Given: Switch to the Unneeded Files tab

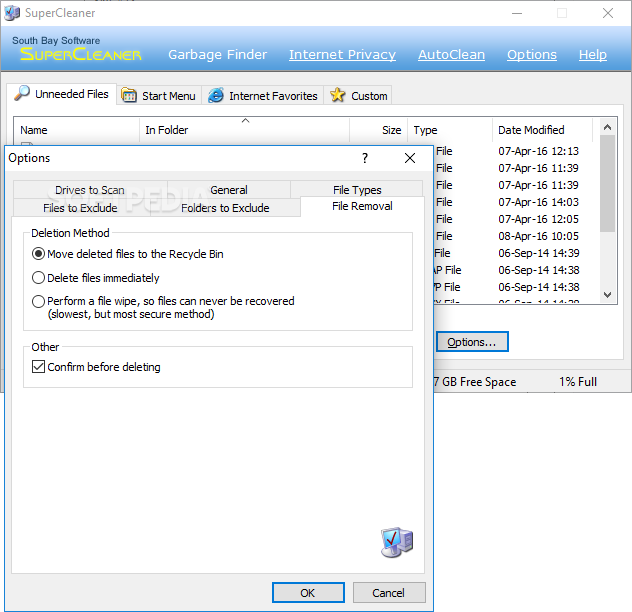Looking at the screenshot, I should [62, 94].
